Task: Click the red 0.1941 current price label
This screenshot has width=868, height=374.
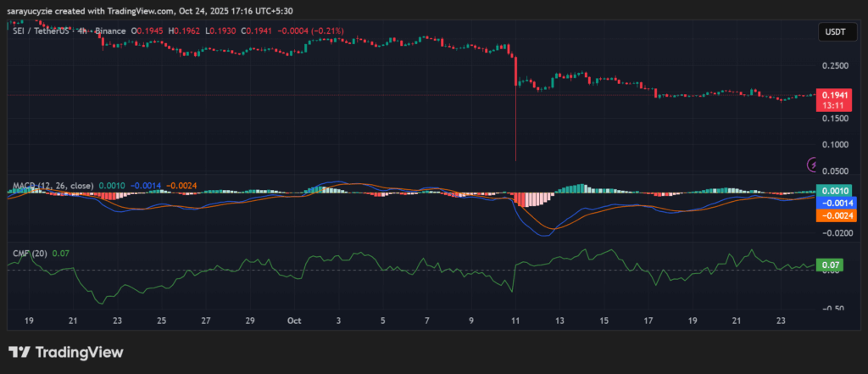Action: (830, 96)
